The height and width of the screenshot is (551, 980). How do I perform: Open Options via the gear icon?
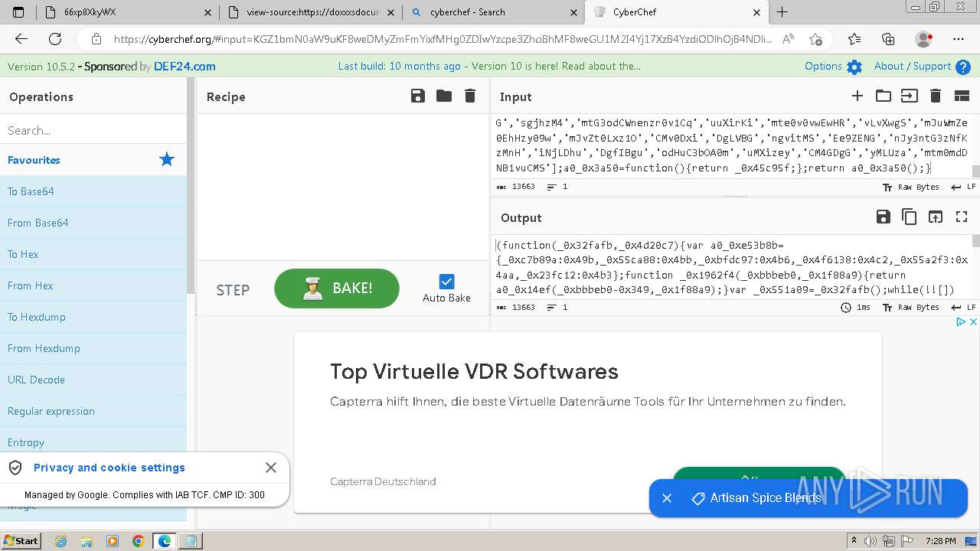854,67
